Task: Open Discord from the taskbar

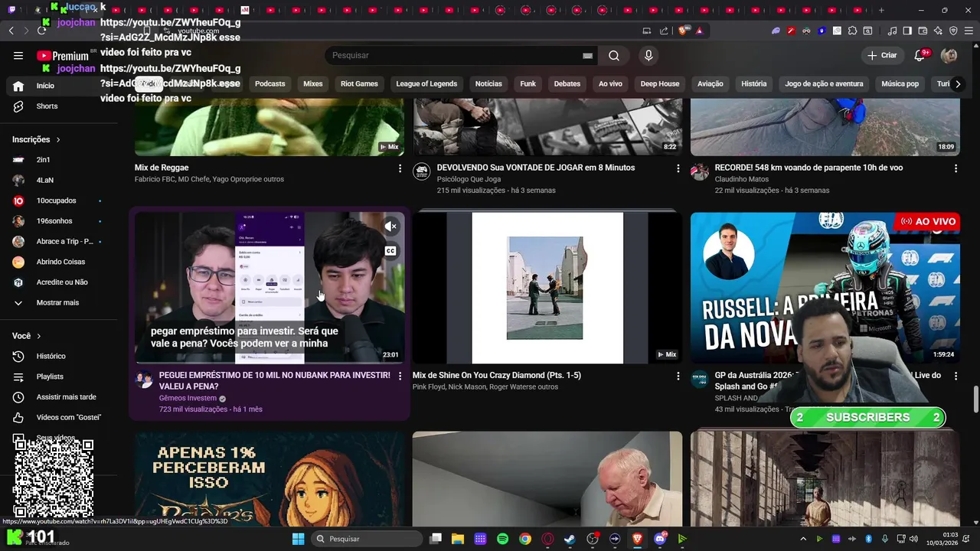Action: 660,539
